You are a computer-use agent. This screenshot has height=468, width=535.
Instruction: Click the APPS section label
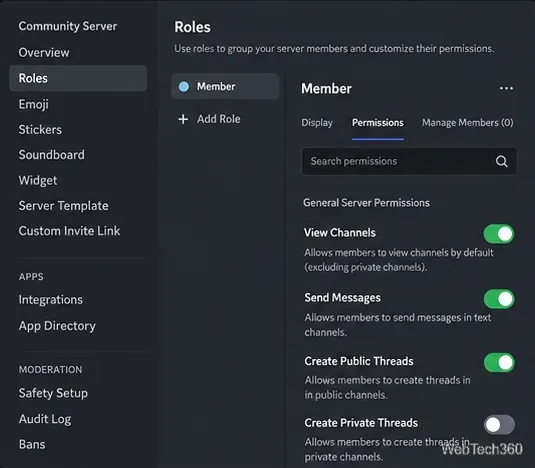click(x=31, y=277)
